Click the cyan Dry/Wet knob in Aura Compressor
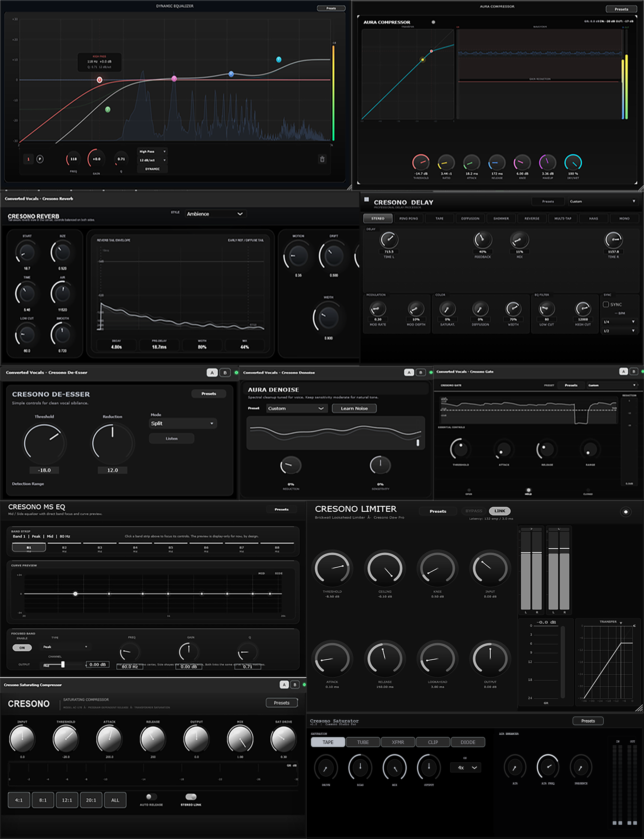Screen dimensions: 644x839 point(573,163)
